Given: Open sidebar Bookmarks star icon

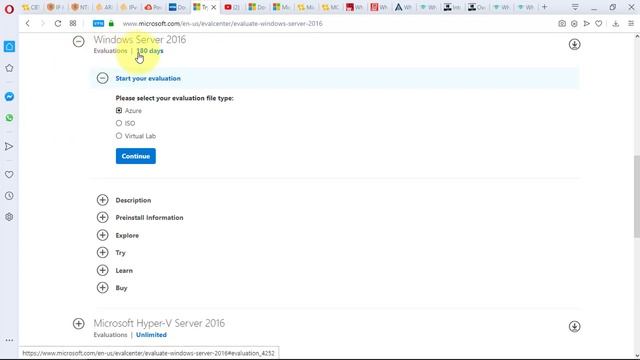Looking at the screenshot, I should click(x=9, y=68).
